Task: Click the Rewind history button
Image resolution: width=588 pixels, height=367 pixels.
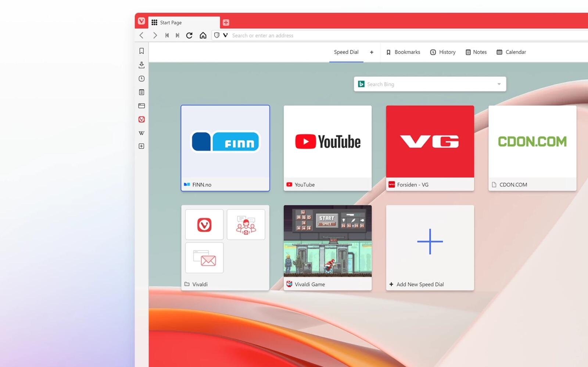Action: click(167, 35)
